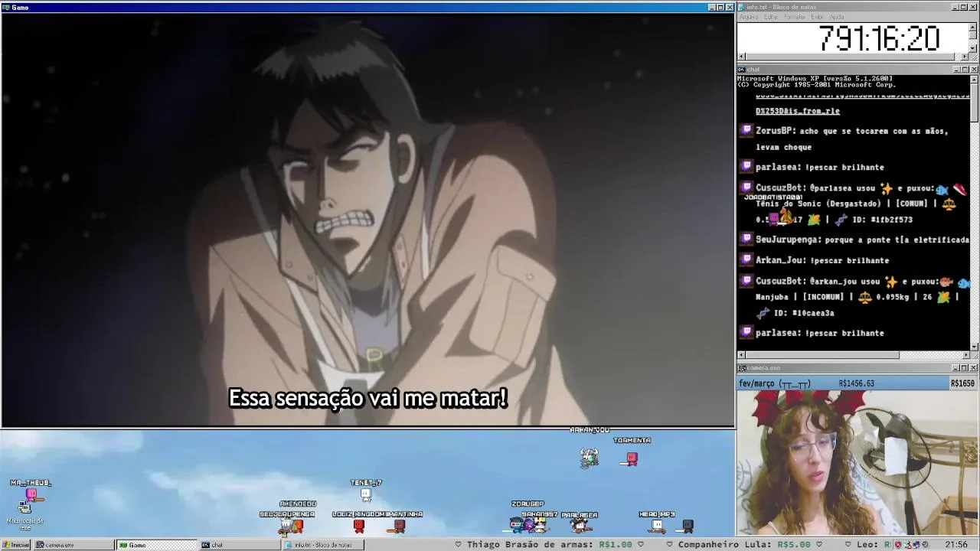Click the ARKAN_JOU horned character

[x=589, y=457]
